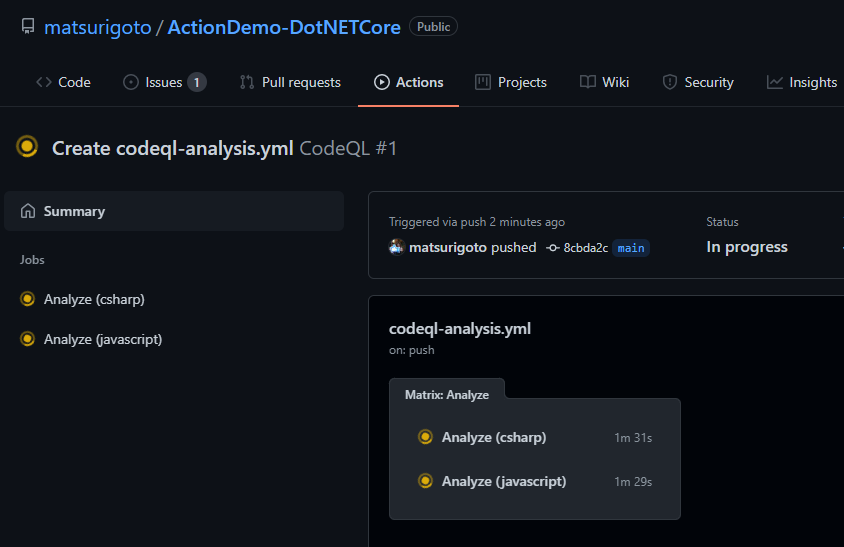Screen dimensions: 844x547
Task: Click the Wiki book icon
Action: click(588, 82)
